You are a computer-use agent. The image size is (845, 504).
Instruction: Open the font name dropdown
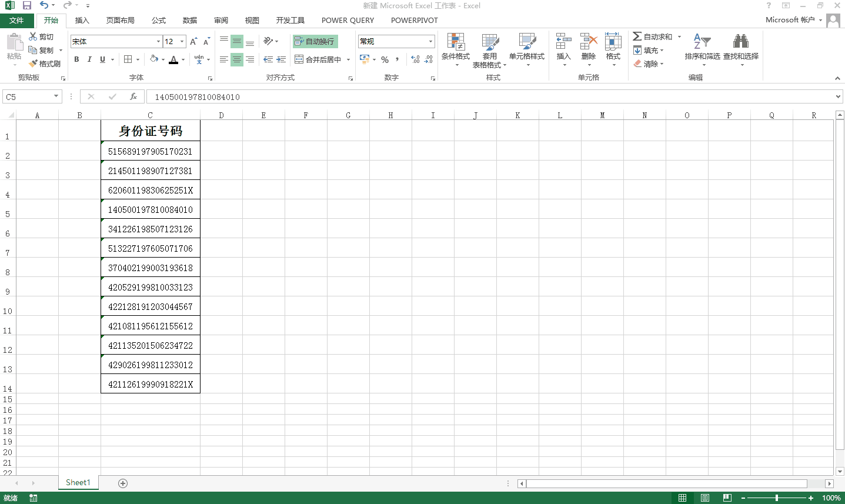click(158, 41)
